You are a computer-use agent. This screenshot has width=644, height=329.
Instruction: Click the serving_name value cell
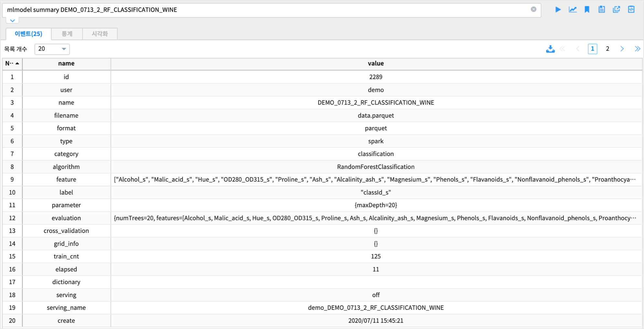point(376,308)
